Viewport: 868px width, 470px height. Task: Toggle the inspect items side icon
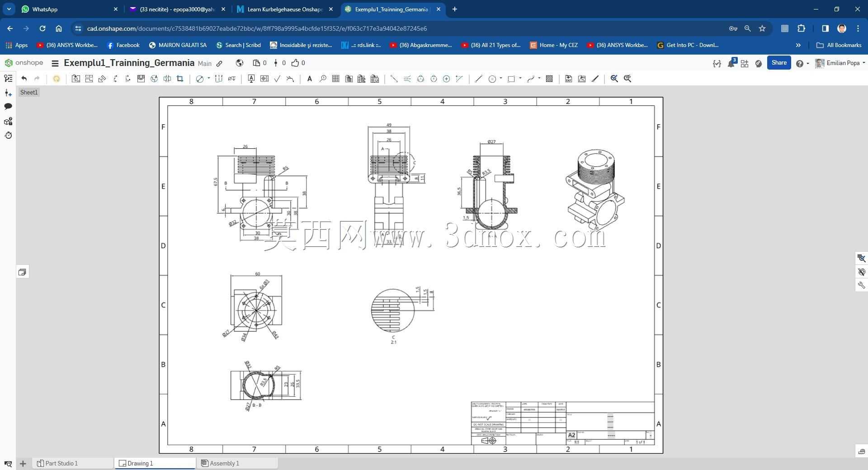[x=861, y=258]
